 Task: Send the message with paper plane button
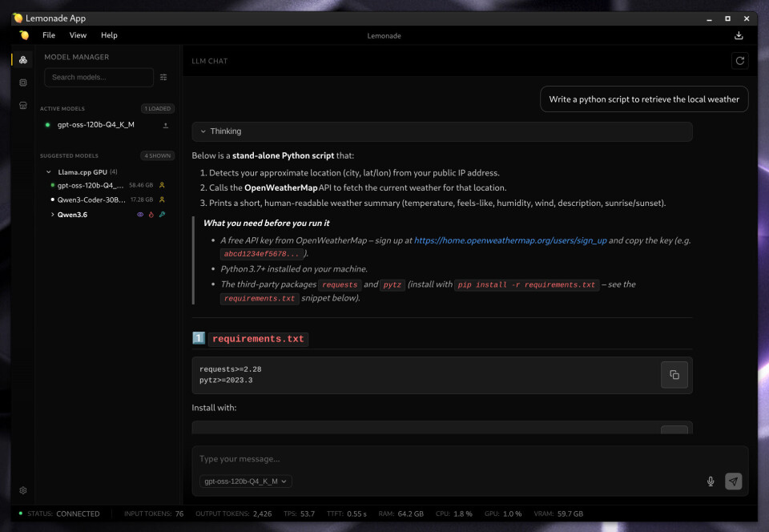click(x=733, y=482)
